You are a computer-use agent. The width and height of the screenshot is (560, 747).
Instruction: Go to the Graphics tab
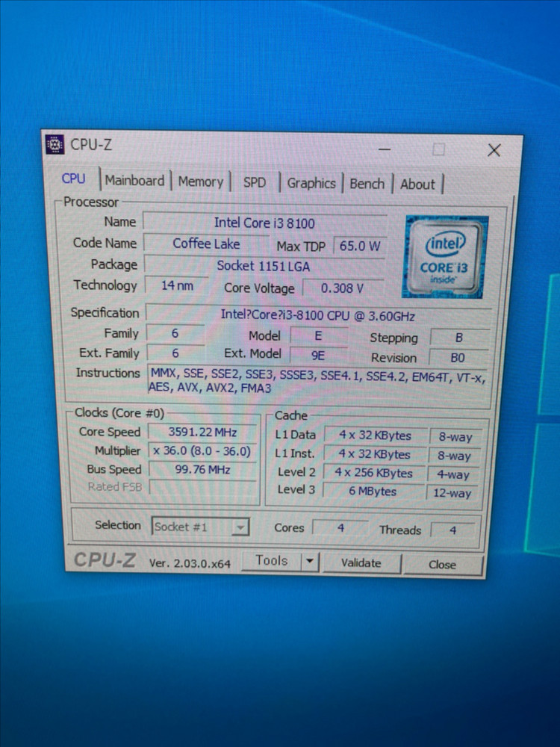(311, 183)
